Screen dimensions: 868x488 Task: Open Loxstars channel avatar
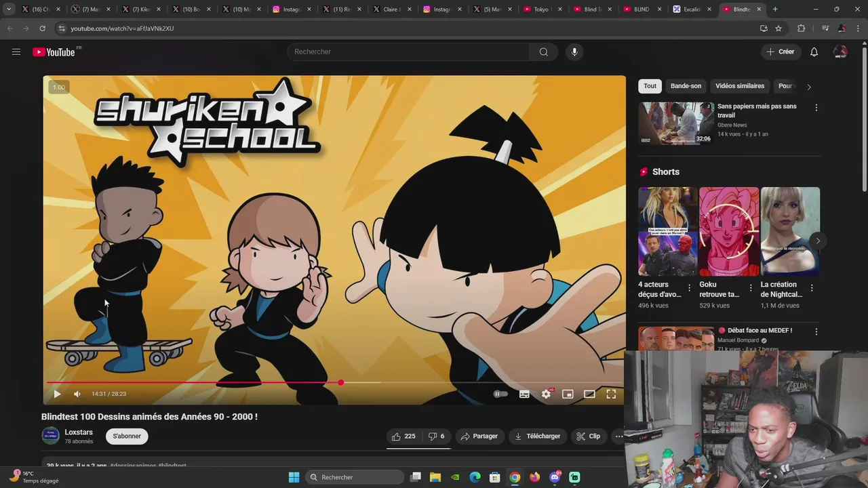(51, 436)
